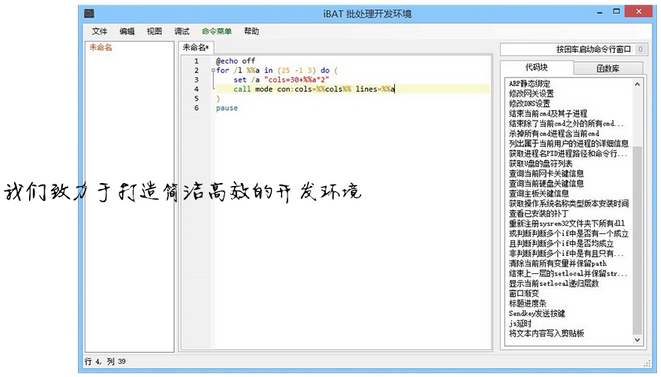Select 且判断判断多个if中是否均成立 snippet
Viewport: 661px width, 377px height.
coord(561,243)
